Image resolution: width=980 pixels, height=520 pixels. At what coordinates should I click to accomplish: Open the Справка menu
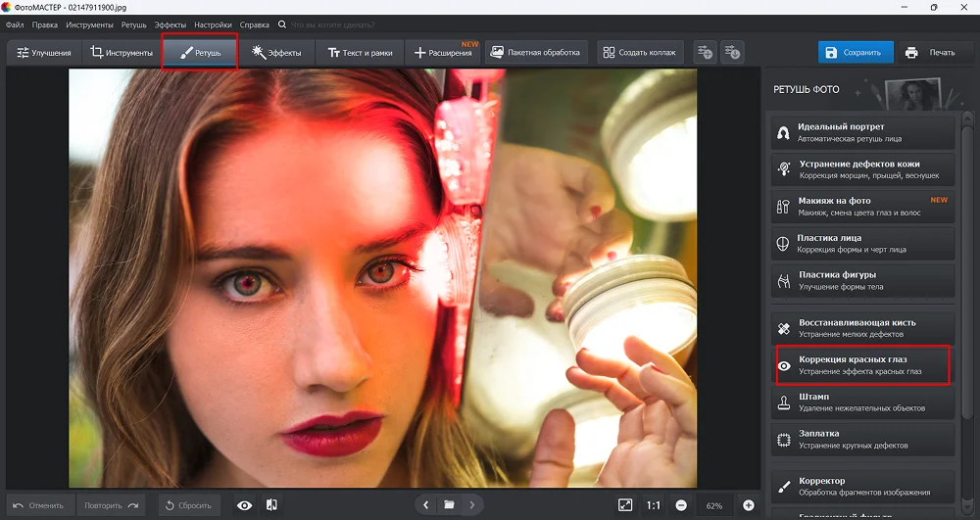pos(255,24)
